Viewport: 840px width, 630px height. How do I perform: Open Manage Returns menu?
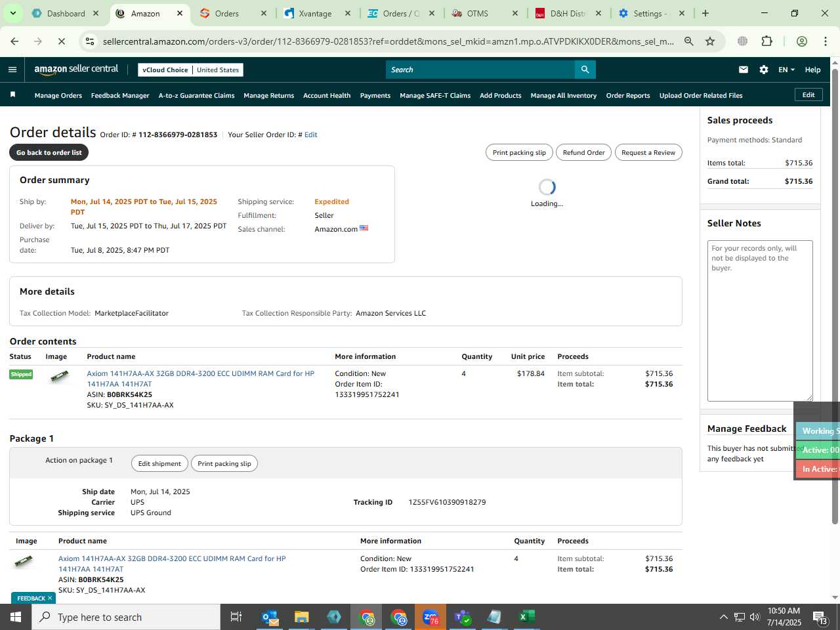click(x=269, y=96)
